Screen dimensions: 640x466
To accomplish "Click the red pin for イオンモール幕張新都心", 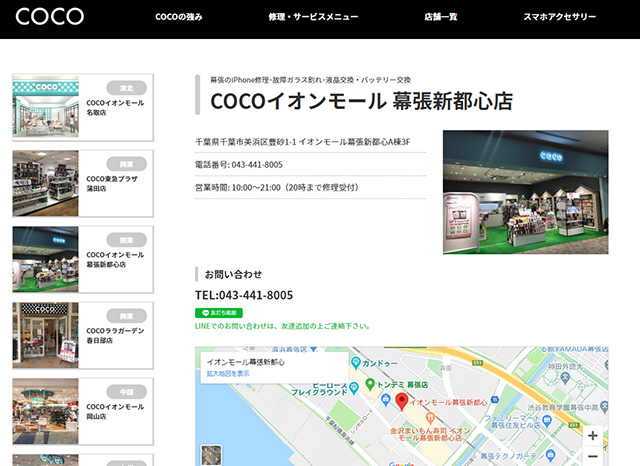I will point(402,401).
